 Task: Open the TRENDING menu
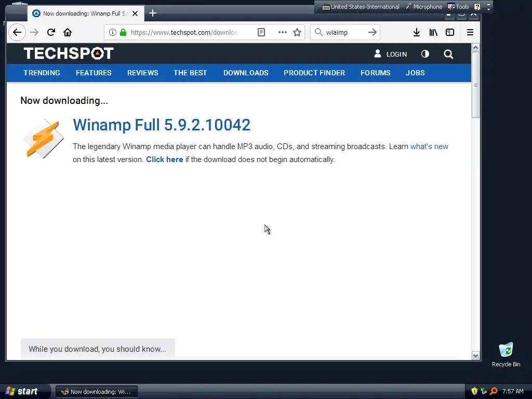coord(42,73)
